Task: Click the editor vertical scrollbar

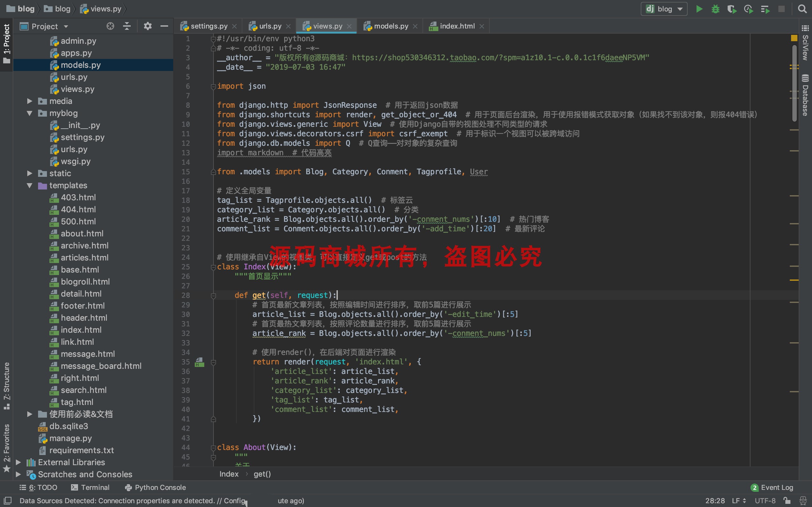Action: click(794, 84)
